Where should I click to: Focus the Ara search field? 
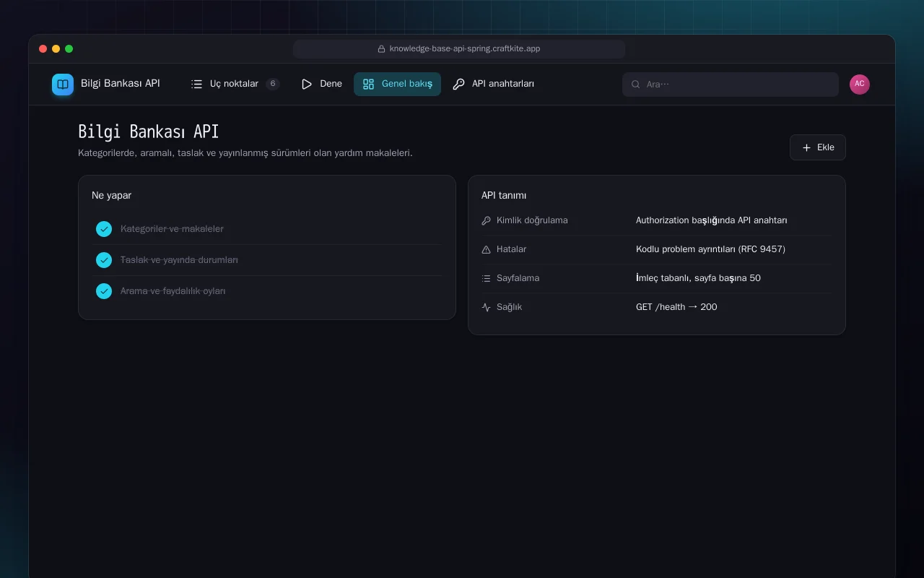(x=731, y=85)
